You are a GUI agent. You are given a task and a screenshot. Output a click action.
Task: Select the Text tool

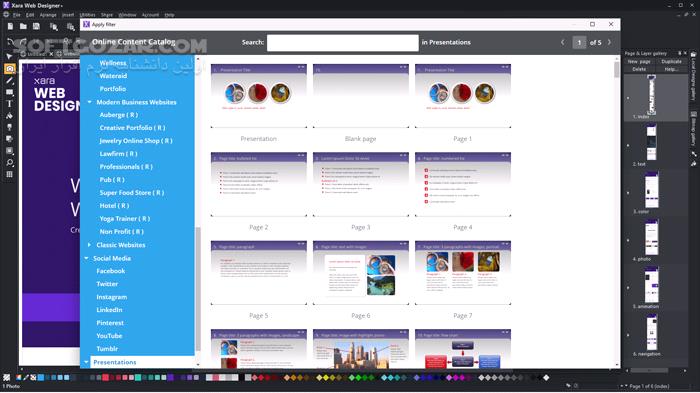(9, 104)
